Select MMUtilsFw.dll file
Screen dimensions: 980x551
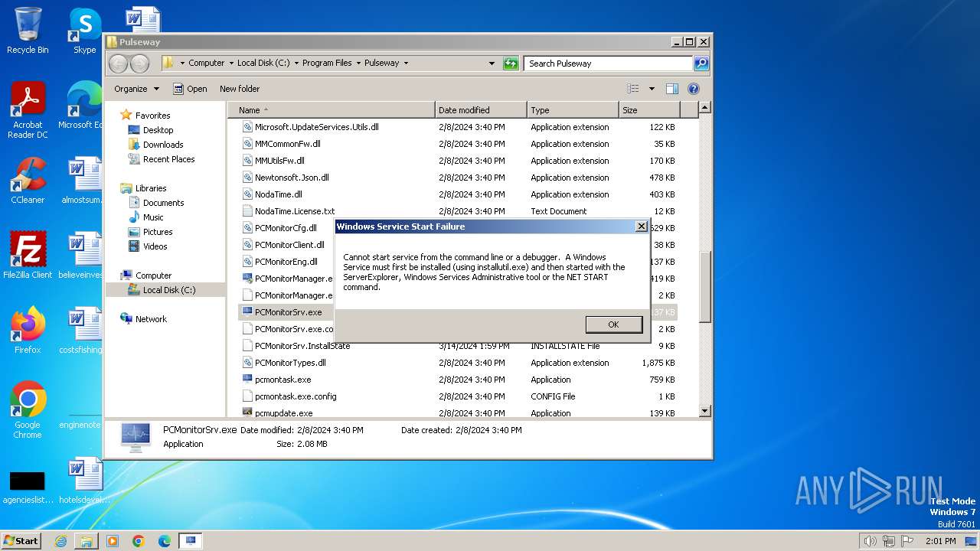pos(279,161)
